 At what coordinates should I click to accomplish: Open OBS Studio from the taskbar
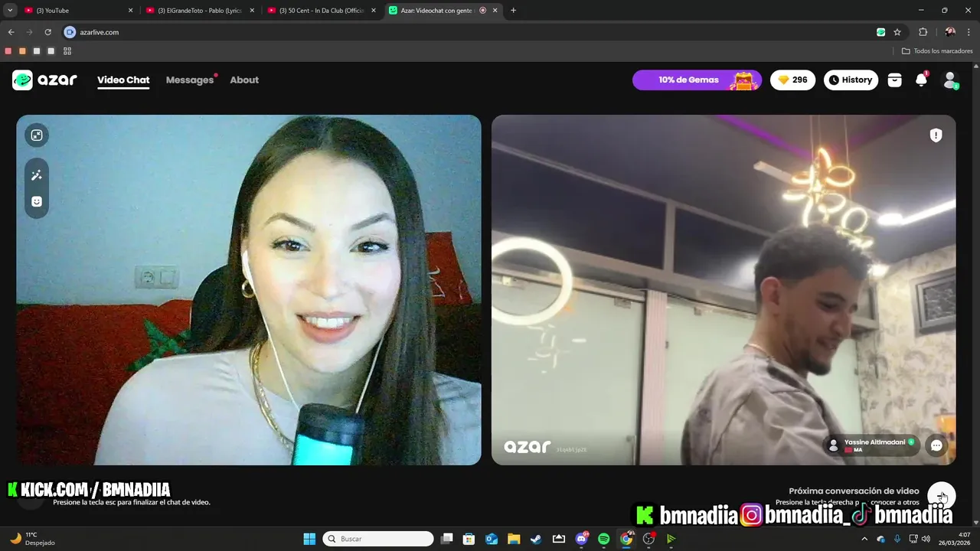(649, 539)
